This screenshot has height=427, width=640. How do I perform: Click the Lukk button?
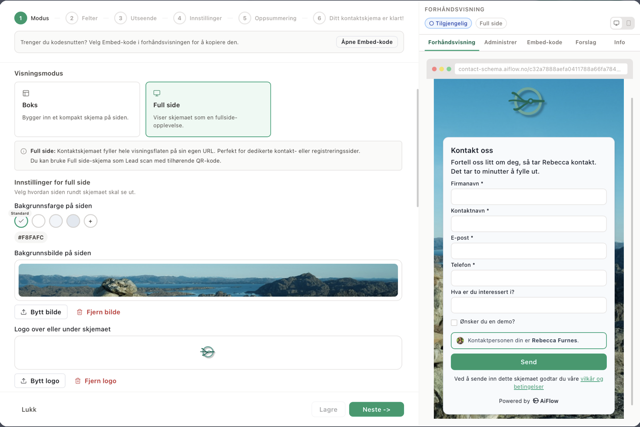tap(29, 409)
